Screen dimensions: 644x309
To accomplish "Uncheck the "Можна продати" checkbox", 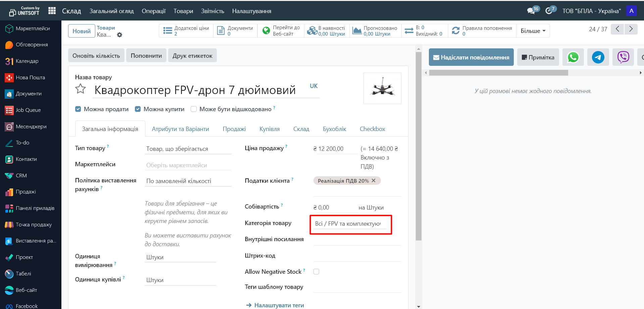I will click(78, 109).
